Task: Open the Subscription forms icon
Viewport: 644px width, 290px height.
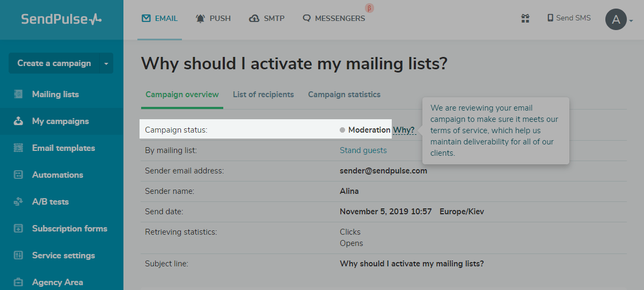Action: (19, 229)
